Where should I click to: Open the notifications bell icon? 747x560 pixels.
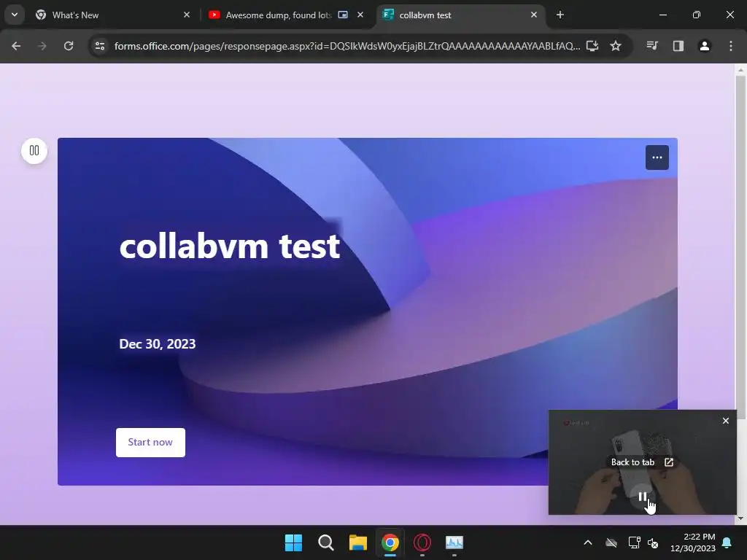pyautogui.click(x=727, y=542)
